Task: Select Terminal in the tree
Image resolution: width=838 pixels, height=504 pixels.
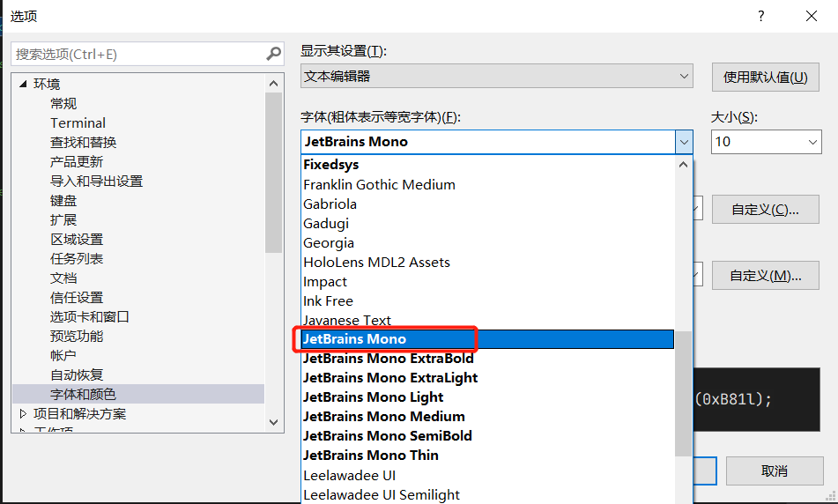Action: tap(78, 123)
